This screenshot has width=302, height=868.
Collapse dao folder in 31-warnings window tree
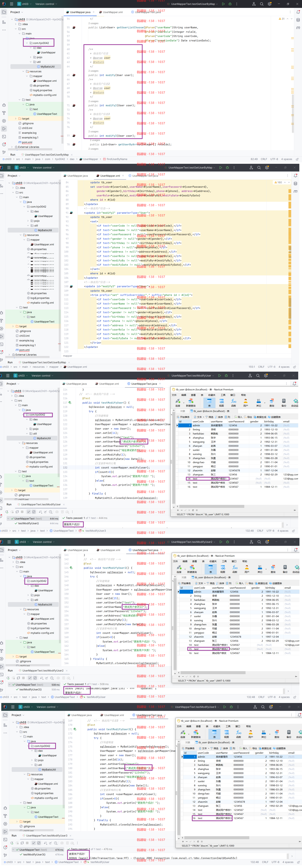31,48
